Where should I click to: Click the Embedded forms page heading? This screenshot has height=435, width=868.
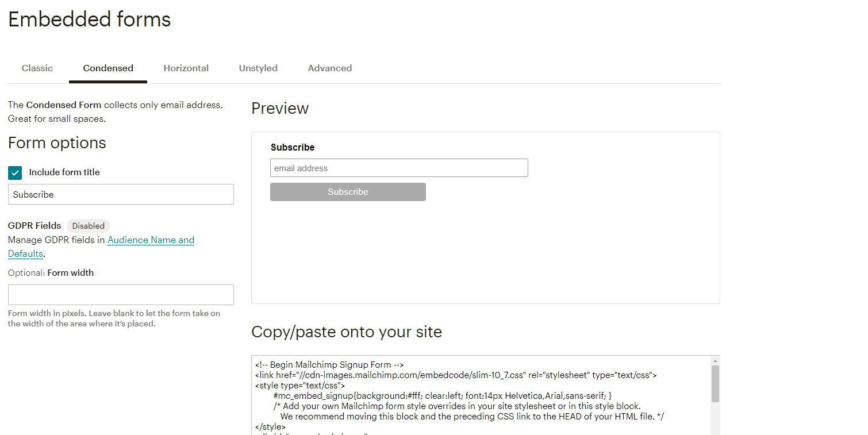pyautogui.click(x=90, y=20)
